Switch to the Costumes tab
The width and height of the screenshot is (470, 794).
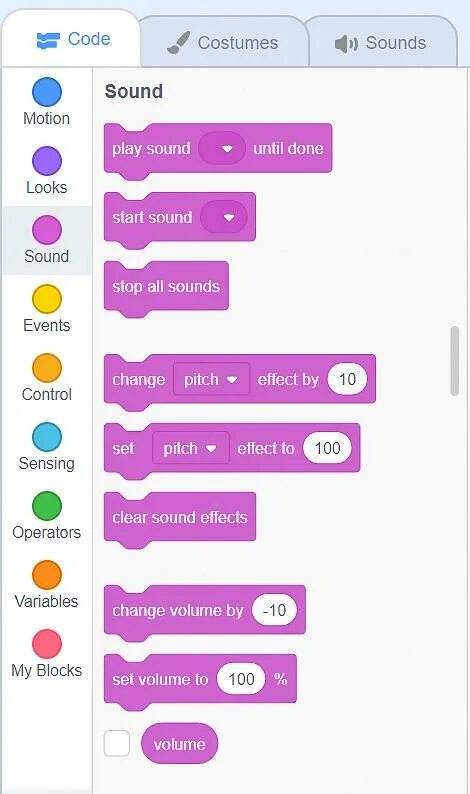pyautogui.click(x=223, y=43)
